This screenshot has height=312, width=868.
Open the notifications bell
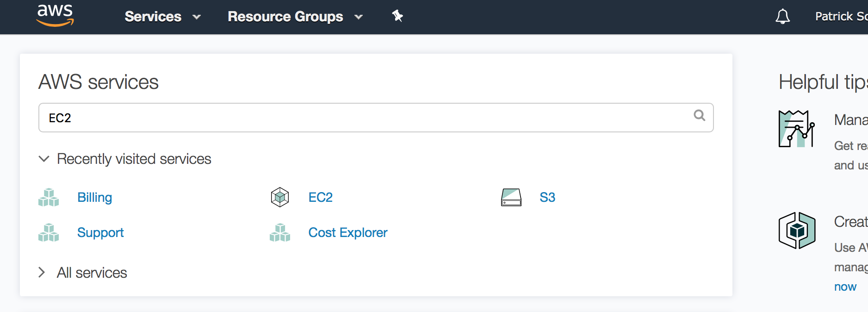tap(782, 17)
